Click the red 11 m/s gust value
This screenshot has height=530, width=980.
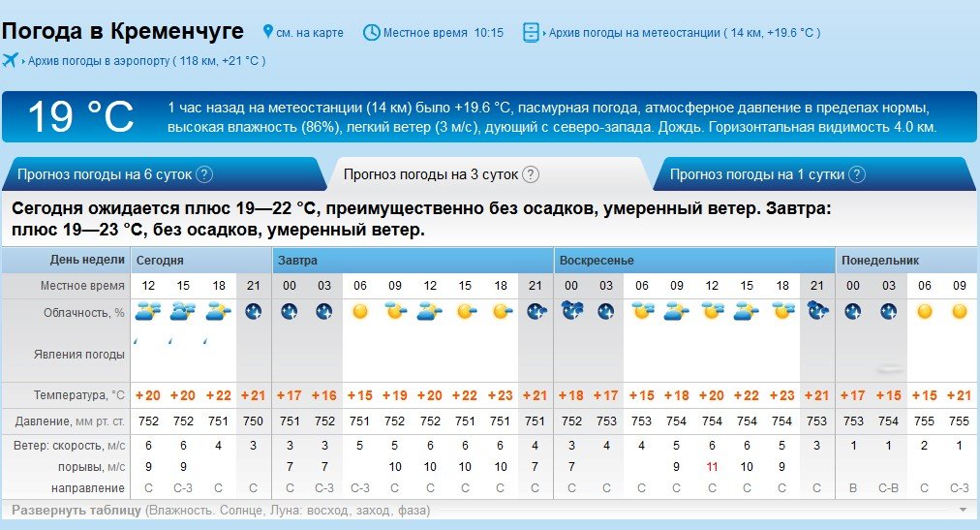tap(712, 467)
